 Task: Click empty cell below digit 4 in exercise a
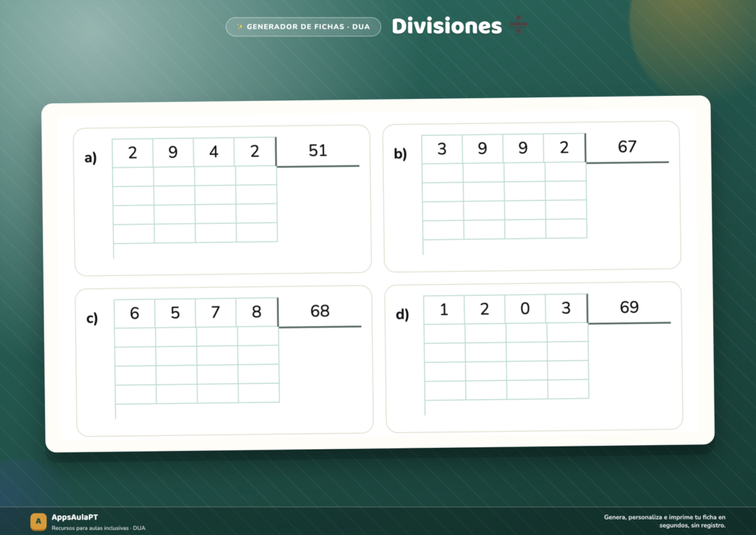215,176
